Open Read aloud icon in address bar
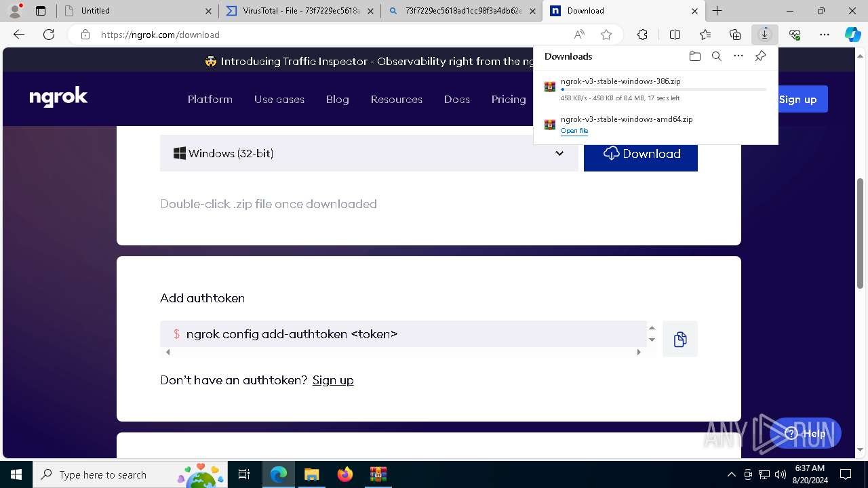 tap(579, 35)
